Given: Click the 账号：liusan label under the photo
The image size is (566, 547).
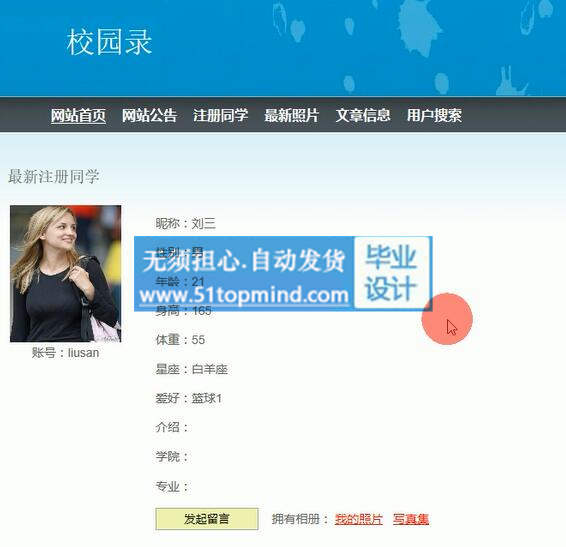Looking at the screenshot, I should coord(65,353).
